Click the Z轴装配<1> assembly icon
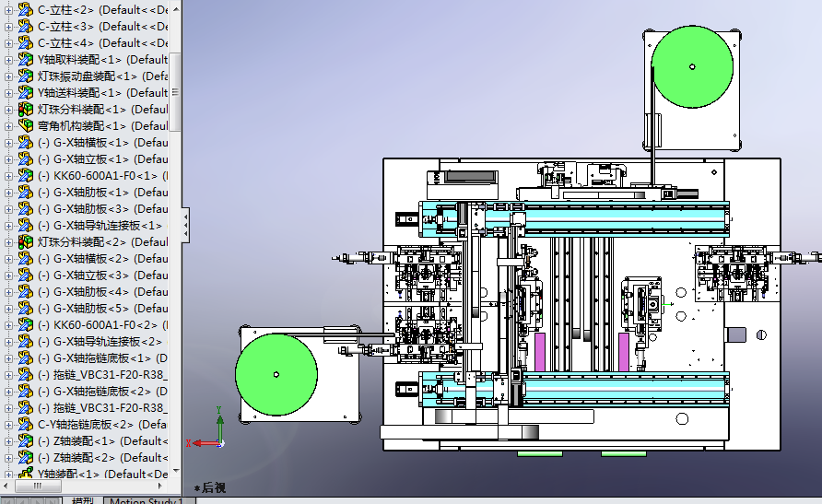This screenshot has width=822, height=504. 25,441
